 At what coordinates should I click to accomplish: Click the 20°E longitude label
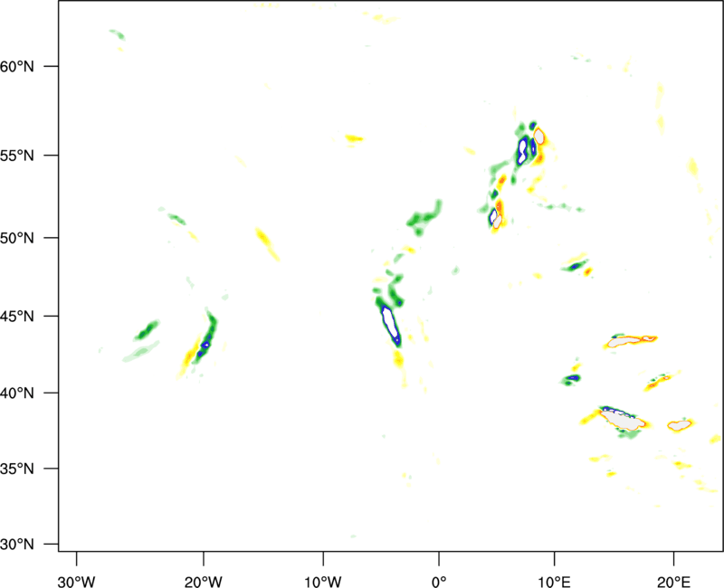pos(673,582)
